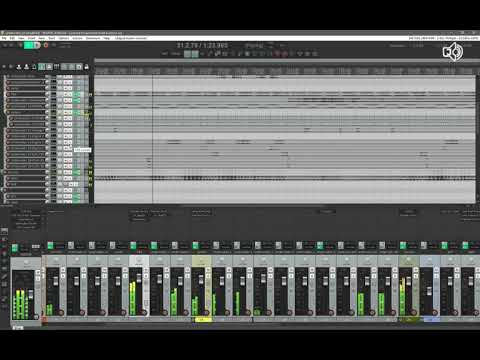This screenshot has width=480, height=360.
Task: Select the Mixer docker tab at bottom left
Action: click(x=18, y=328)
